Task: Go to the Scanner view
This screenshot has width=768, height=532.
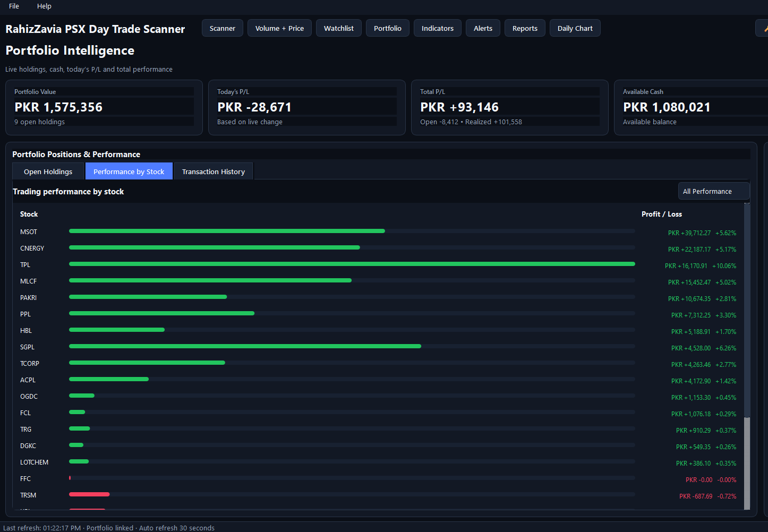Action: click(x=223, y=28)
